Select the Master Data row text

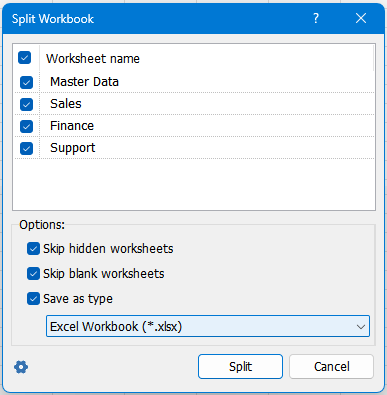(84, 82)
